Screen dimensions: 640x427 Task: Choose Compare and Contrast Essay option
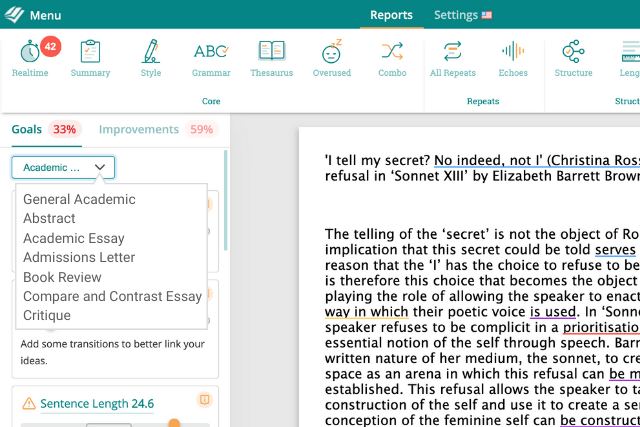pos(112,296)
